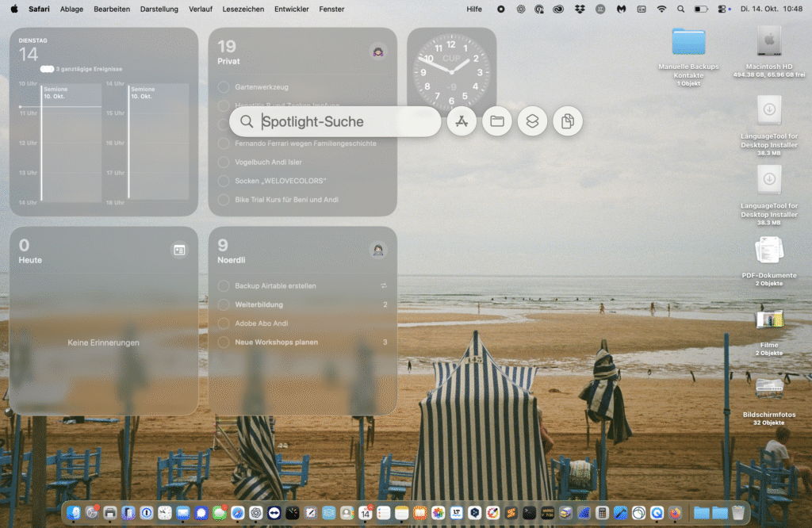Viewport: 812px width, 528px height.
Task: Click the Wi-Fi status icon
Action: tap(661, 10)
